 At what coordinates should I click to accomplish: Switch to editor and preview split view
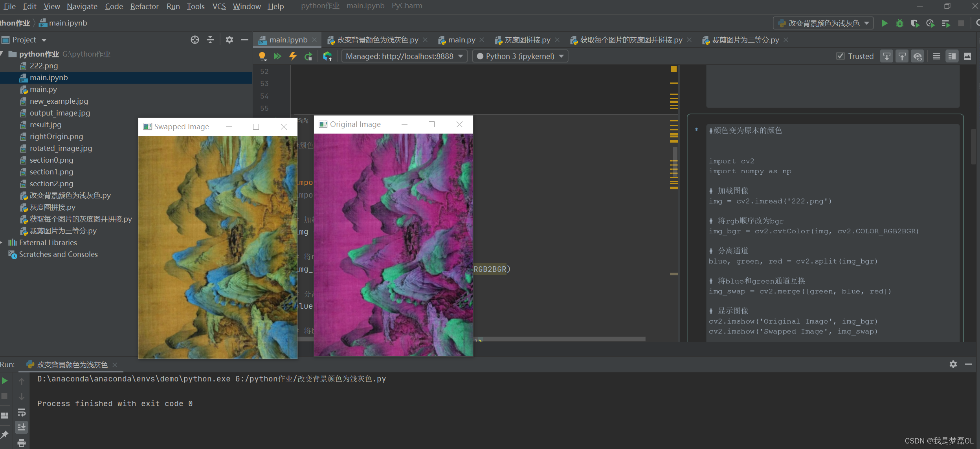[952, 56]
